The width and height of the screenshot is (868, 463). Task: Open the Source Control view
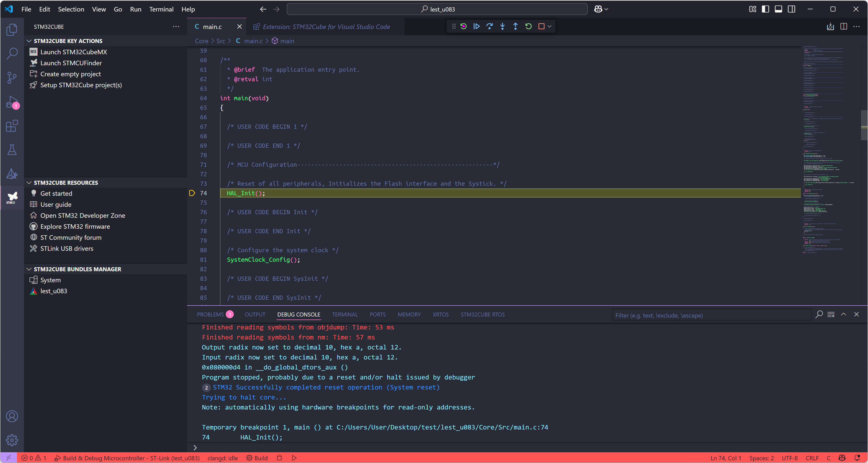coord(12,78)
